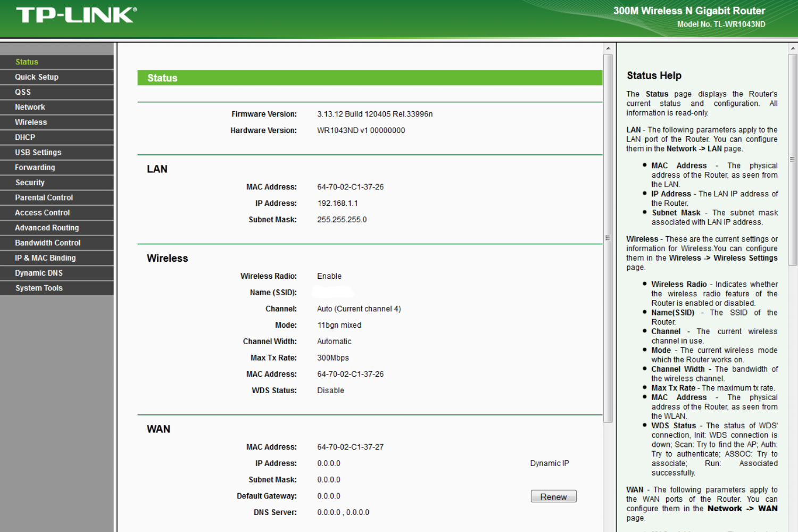The height and width of the screenshot is (532, 798).
Task: Open Dynamic DNS settings
Action: click(39, 273)
